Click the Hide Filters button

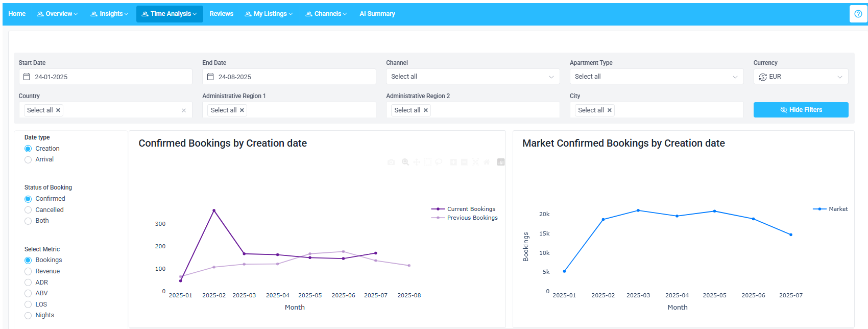coord(801,110)
